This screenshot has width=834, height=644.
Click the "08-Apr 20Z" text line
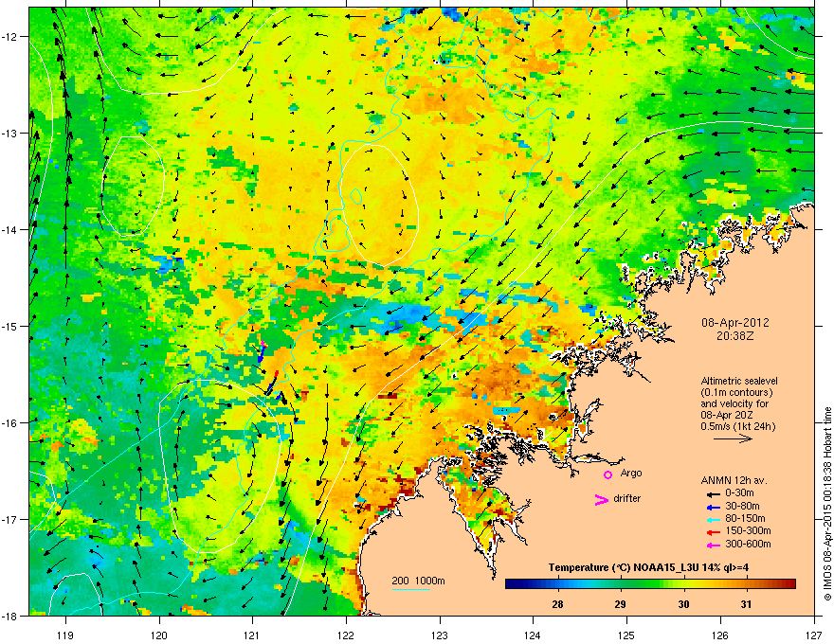tap(727, 415)
